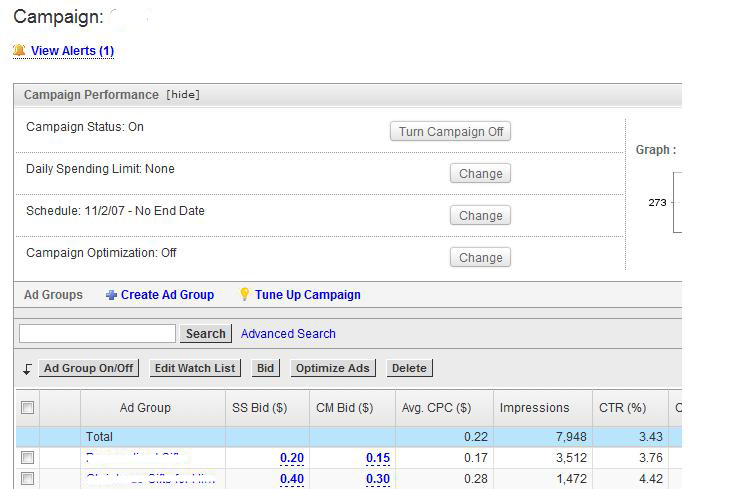Click the Optimize Ads button

[x=333, y=368]
